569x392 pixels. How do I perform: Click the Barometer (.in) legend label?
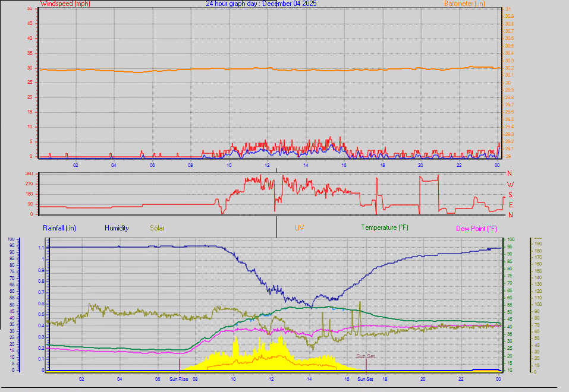click(x=463, y=4)
